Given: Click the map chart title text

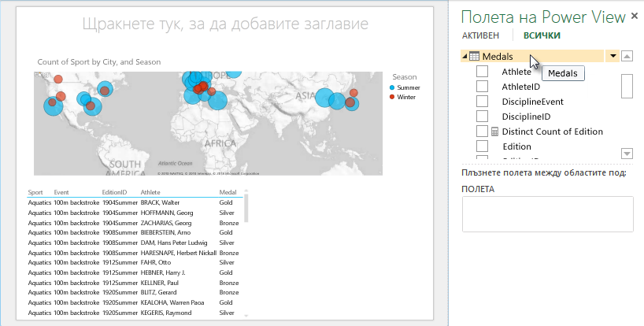Looking at the screenshot, I should pyautogui.click(x=99, y=62).
